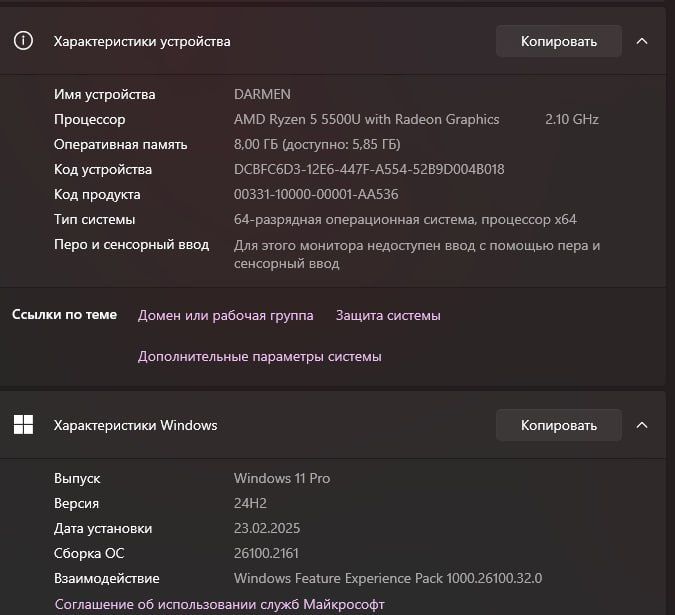Click the Взаимодействие label
675x615 pixels.
point(106,578)
